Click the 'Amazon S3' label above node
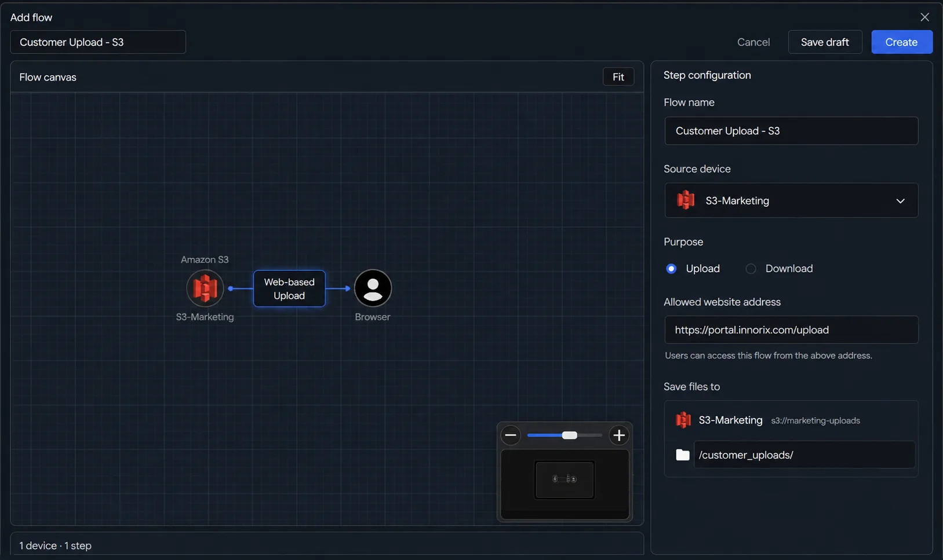Screen dimensions: 943x560 [x=205, y=259]
